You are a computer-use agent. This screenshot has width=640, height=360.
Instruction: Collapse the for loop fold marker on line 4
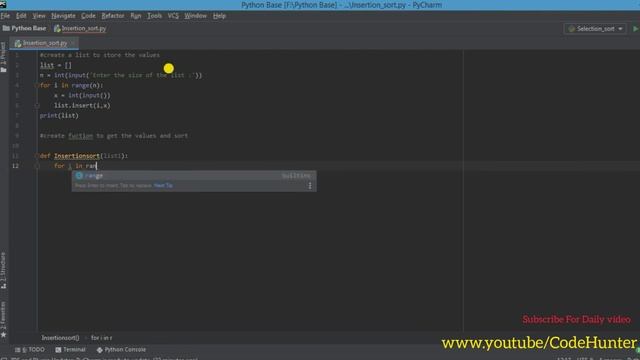tap(37, 85)
